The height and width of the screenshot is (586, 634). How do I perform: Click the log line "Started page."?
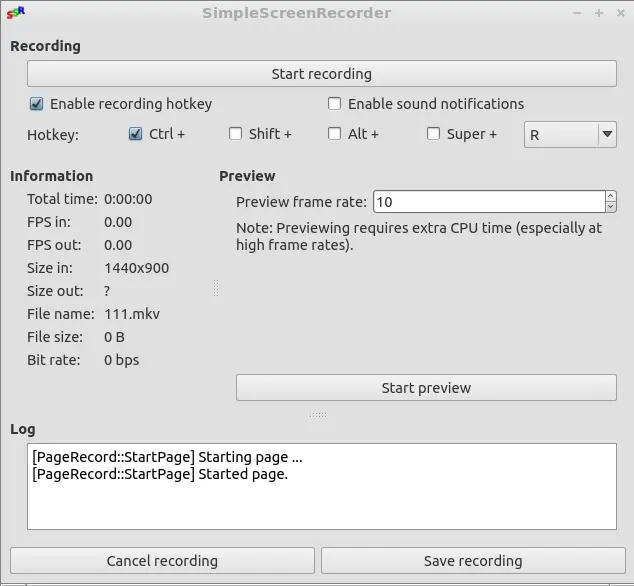tap(160, 474)
